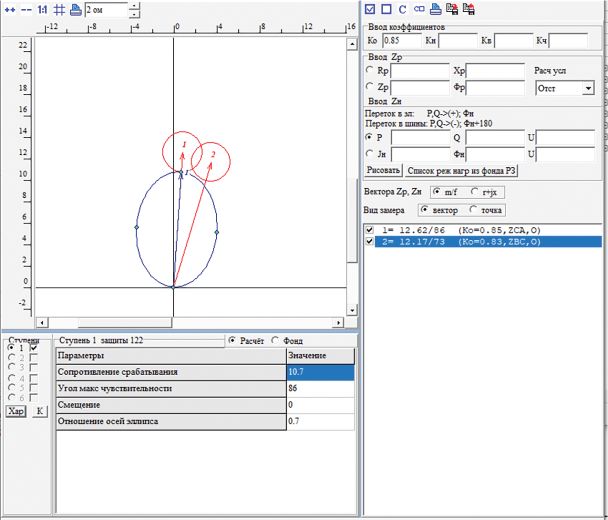The width and height of the screenshot is (608, 520).
Task: Click the chart vertical scrollbar down arrow
Action: 352,310
